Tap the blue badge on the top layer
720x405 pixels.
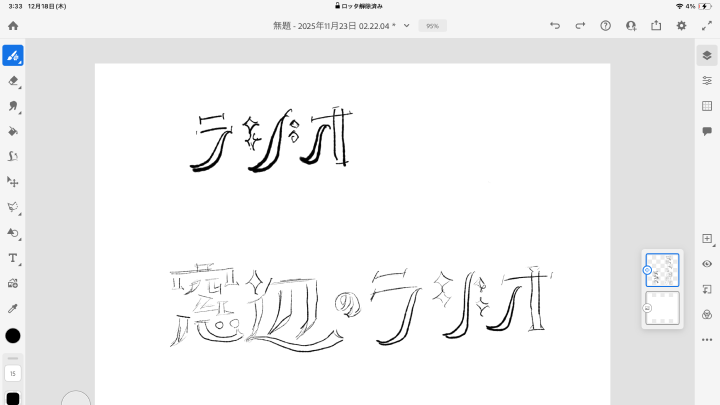click(x=647, y=270)
